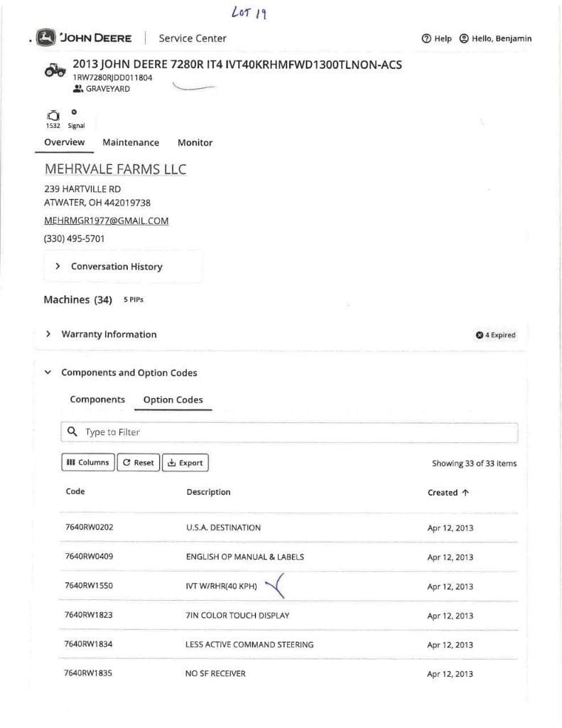Viewport: 562px width, 728px height.
Task: Click the Signal status icon
Action: [x=75, y=112]
